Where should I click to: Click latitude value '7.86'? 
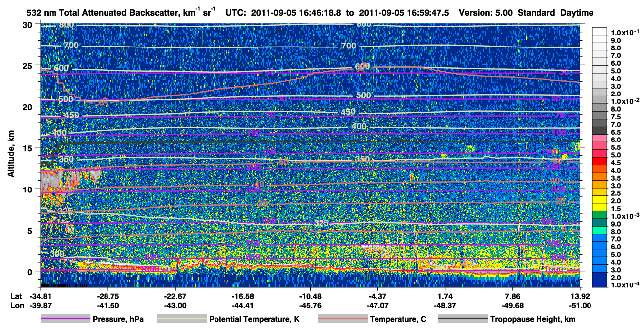512,295
